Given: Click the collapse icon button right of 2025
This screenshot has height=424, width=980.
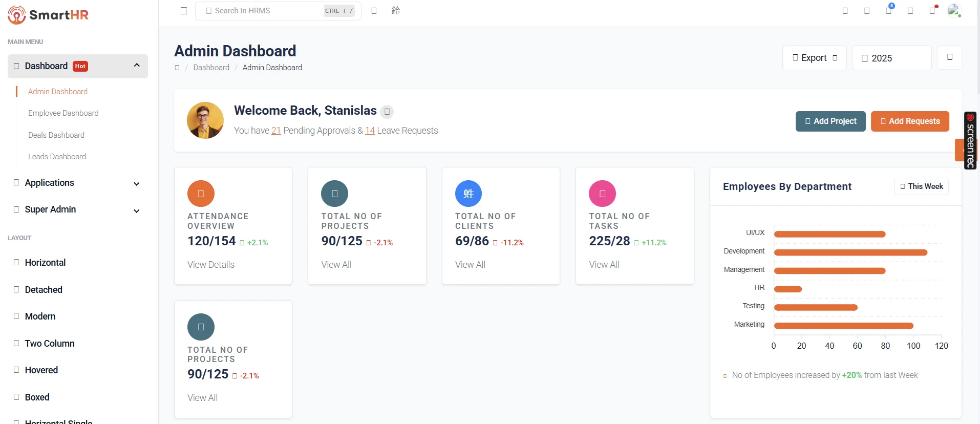Looking at the screenshot, I should [949, 57].
